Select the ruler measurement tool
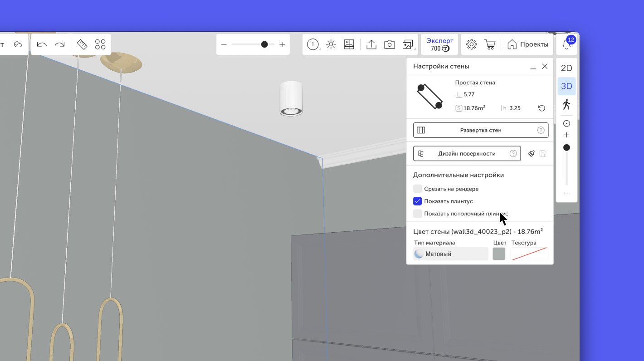The image size is (644, 361). point(82,44)
